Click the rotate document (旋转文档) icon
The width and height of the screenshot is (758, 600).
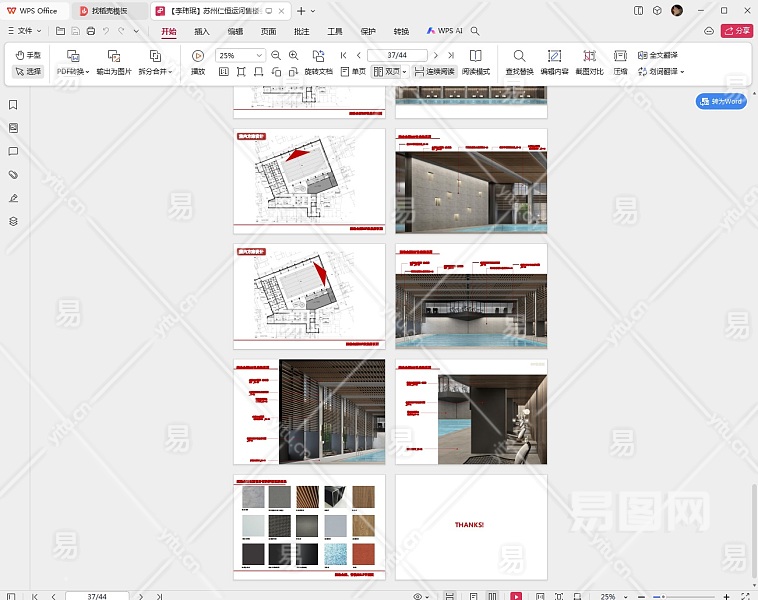point(318,56)
